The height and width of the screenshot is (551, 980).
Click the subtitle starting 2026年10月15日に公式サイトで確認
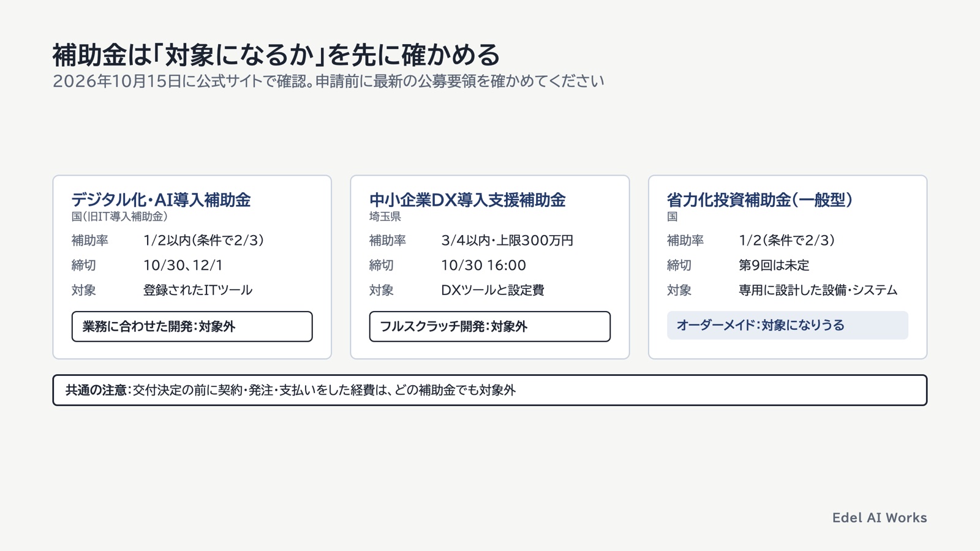pos(328,81)
